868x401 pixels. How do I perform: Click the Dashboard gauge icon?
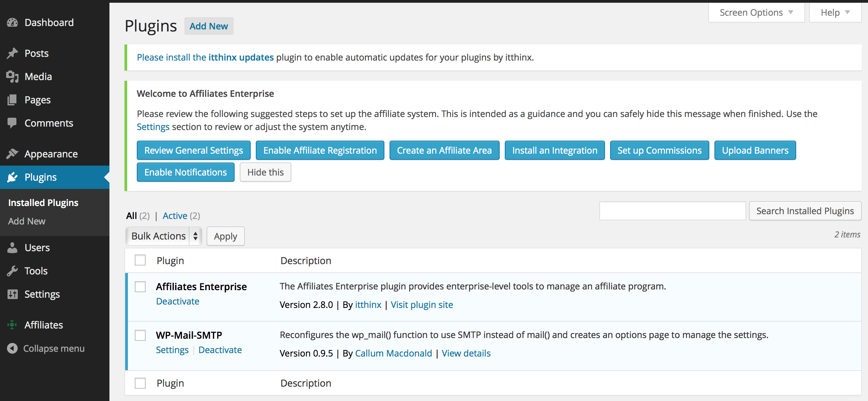(12, 23)
